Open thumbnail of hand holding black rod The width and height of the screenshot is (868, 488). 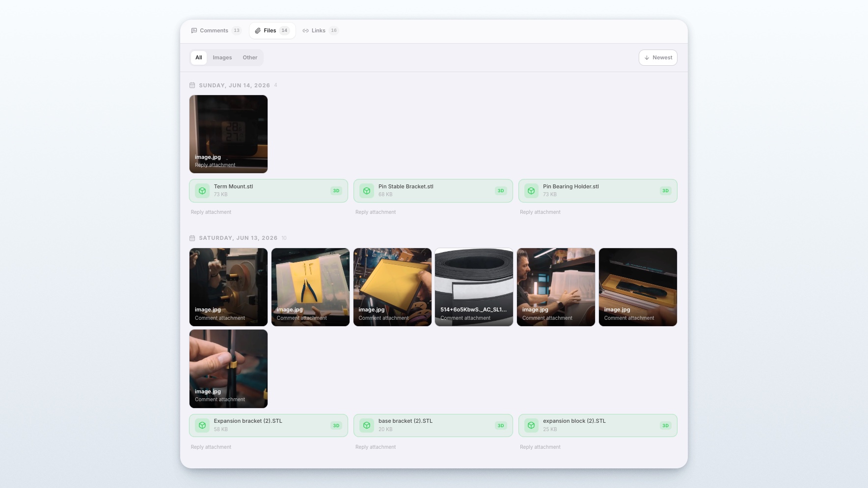pyautogui.click(x=228, y=369)
